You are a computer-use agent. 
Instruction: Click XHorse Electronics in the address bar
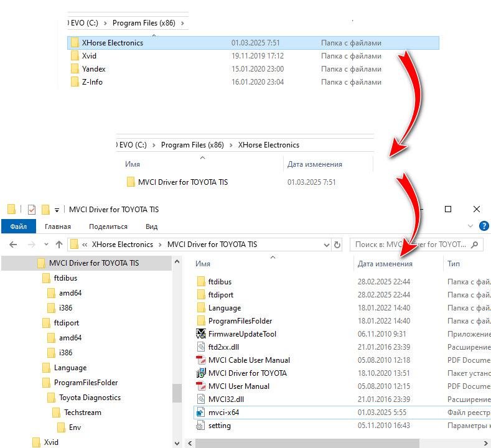[122, 245]
